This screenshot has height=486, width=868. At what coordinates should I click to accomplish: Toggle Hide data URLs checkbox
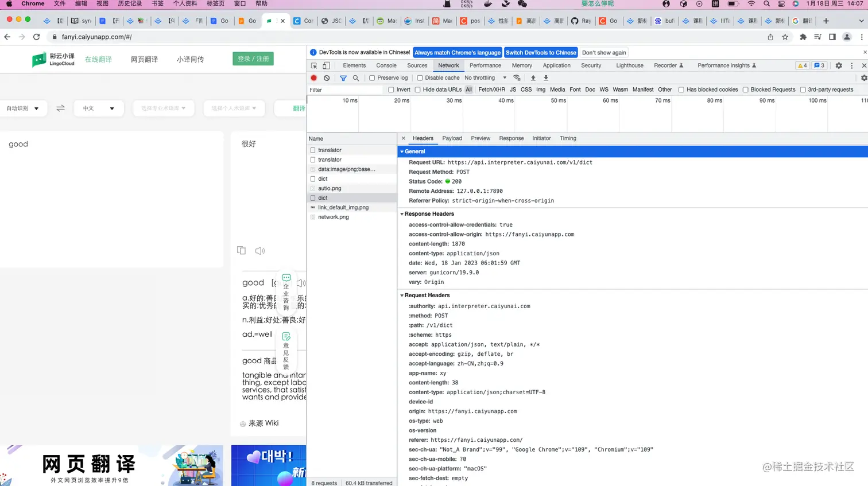tap(417, 90)
